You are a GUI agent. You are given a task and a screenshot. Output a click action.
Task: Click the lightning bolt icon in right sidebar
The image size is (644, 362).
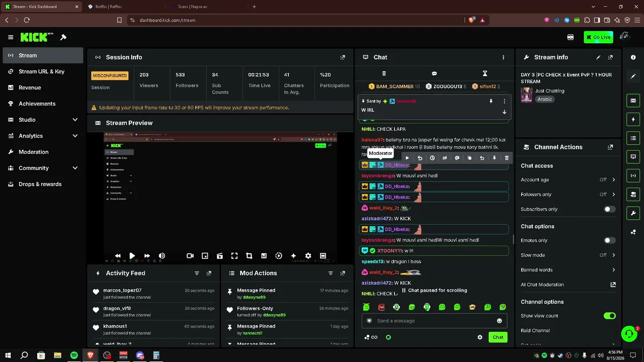pos(633,120)
